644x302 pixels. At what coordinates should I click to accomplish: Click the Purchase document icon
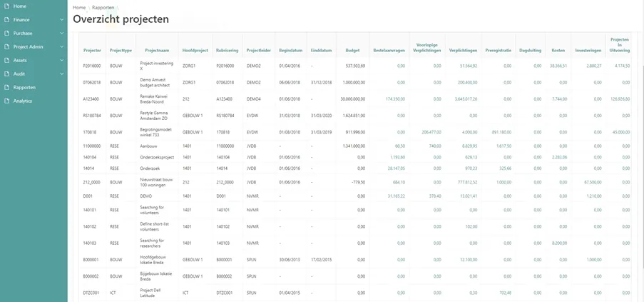click(x=6, y=34)
